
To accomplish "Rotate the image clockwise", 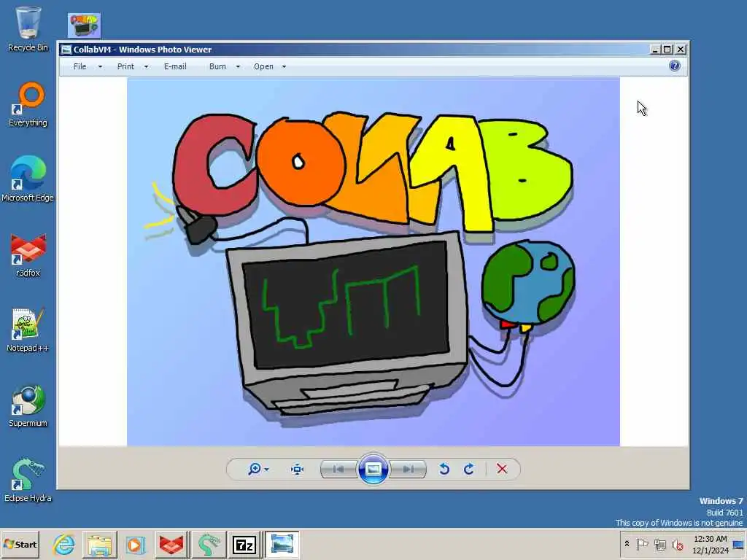I will (x=469, y=469).
